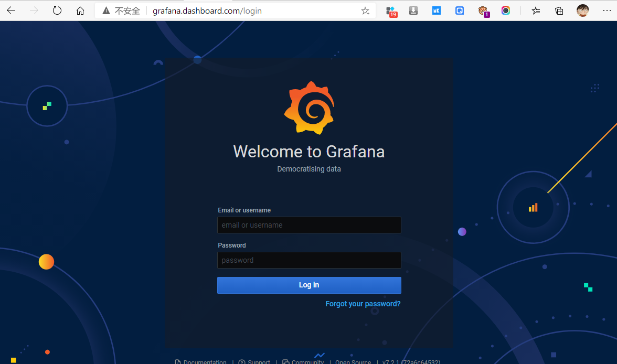Open the browser home page icon
This screenshot has width=617, height=364.
tap(80, 10)
